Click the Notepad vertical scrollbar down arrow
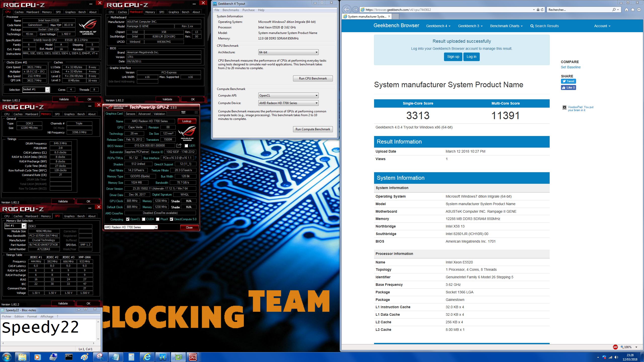The height and width of the screenshot is (362, 644). (x=98, y=339)
